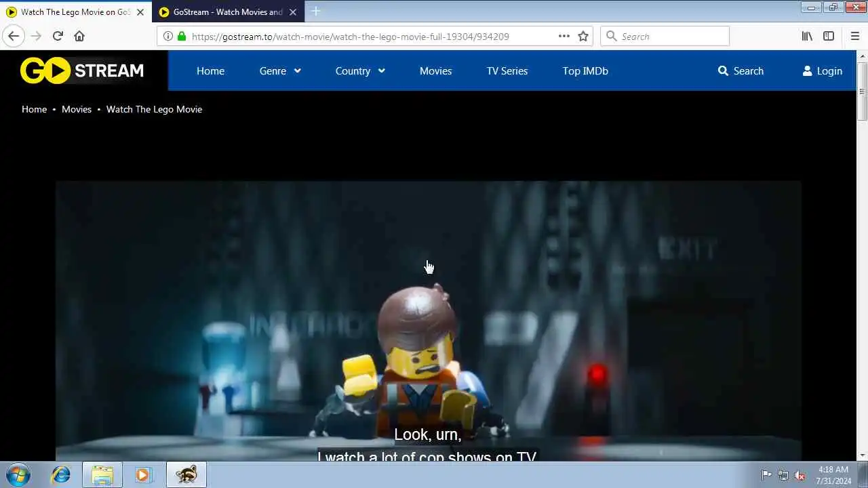Follow the Home breadcrumb link
The image size is (868, 488).
34,109
